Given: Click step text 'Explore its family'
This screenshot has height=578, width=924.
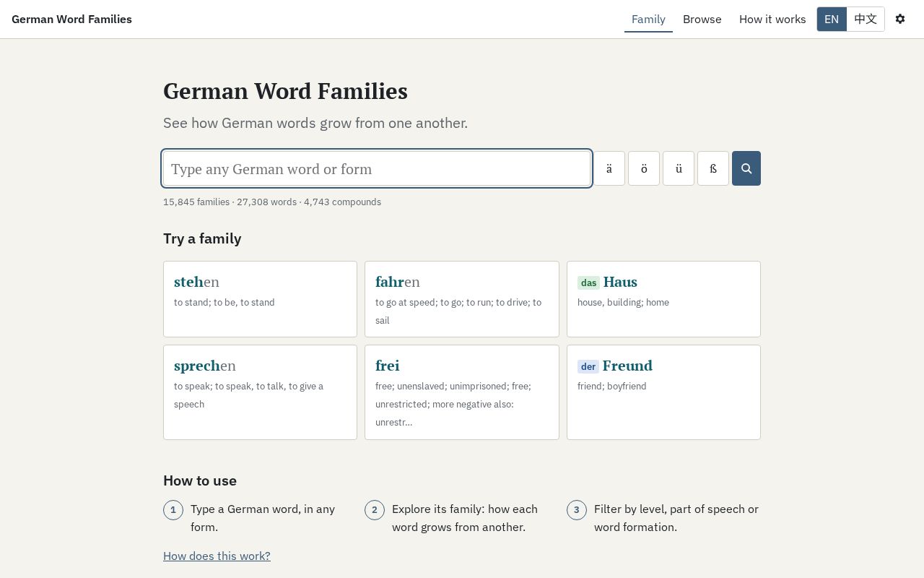Looking at the screenshot, I should (x=437, y=509).
